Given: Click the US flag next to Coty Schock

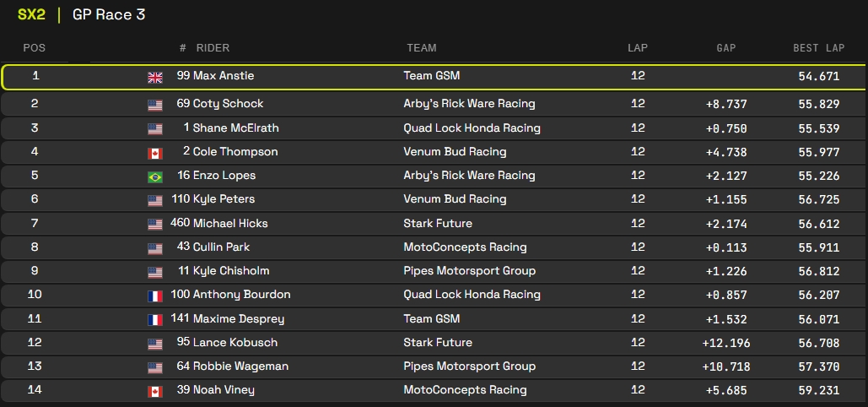Looking at the screenshot, I should (x=155, y=105).
